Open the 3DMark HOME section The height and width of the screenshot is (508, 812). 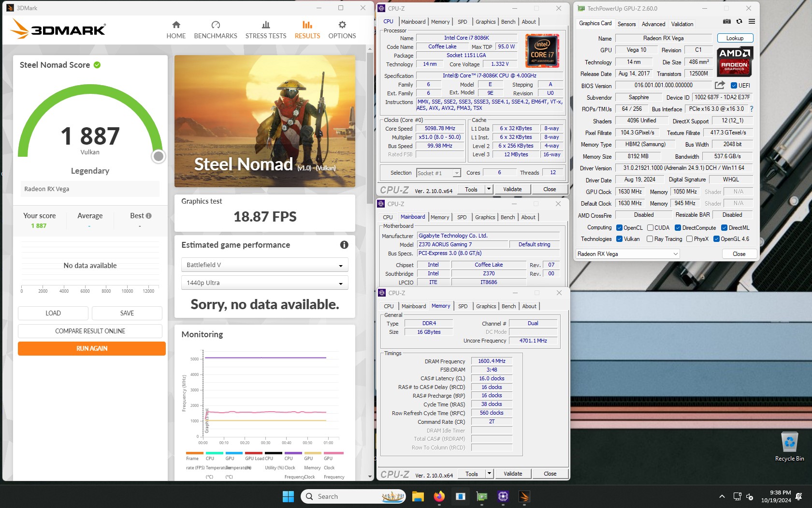pyautogui.click(x=176, y=30)
